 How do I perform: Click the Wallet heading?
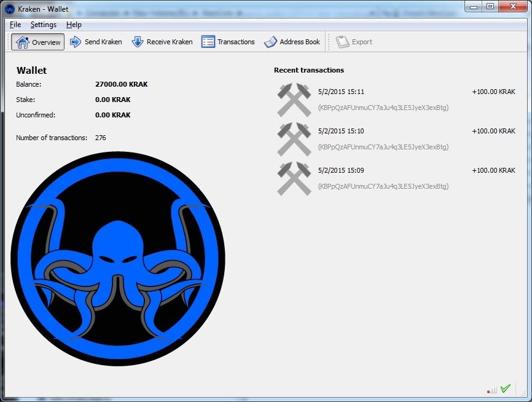pyautogui.click(x=31, y=70)
